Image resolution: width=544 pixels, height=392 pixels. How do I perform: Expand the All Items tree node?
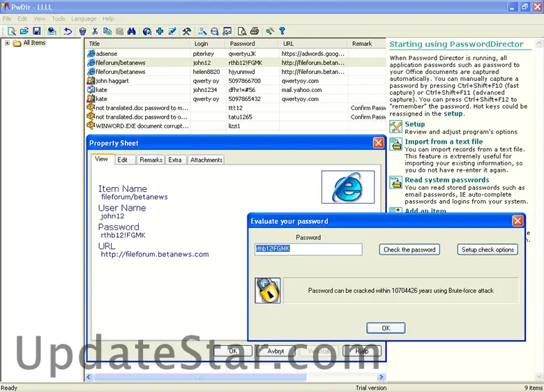(7, 43)
